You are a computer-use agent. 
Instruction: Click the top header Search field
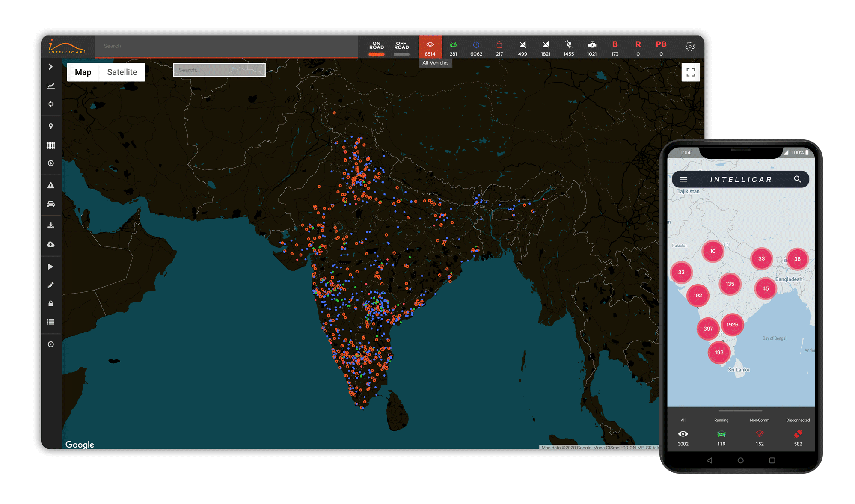tap(226, 46)
